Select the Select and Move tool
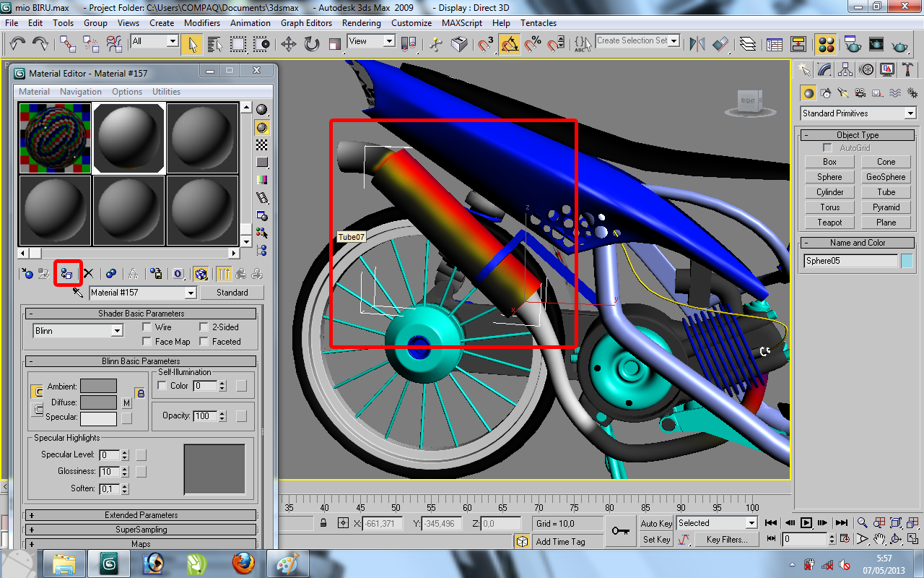 (289, 45)
